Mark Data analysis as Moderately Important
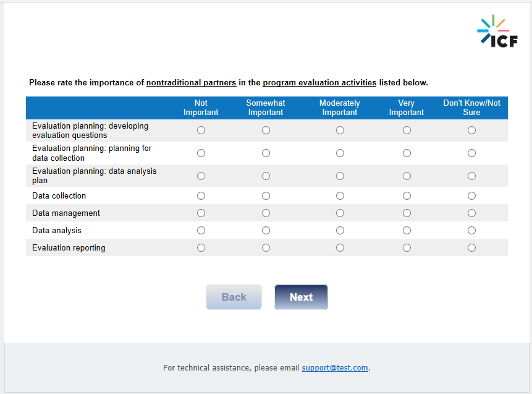This screenshot has height=394, width=532. (x=340, y=231)
